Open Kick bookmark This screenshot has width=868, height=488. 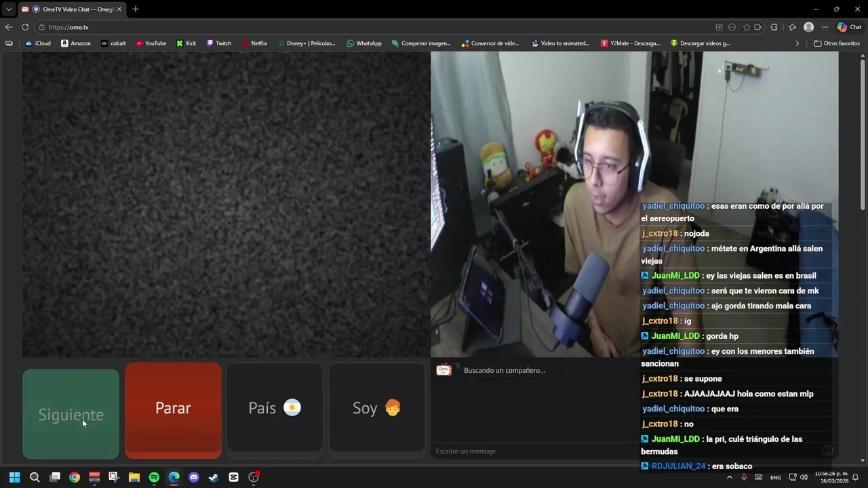pyautogui.click(x=186, y=43)
